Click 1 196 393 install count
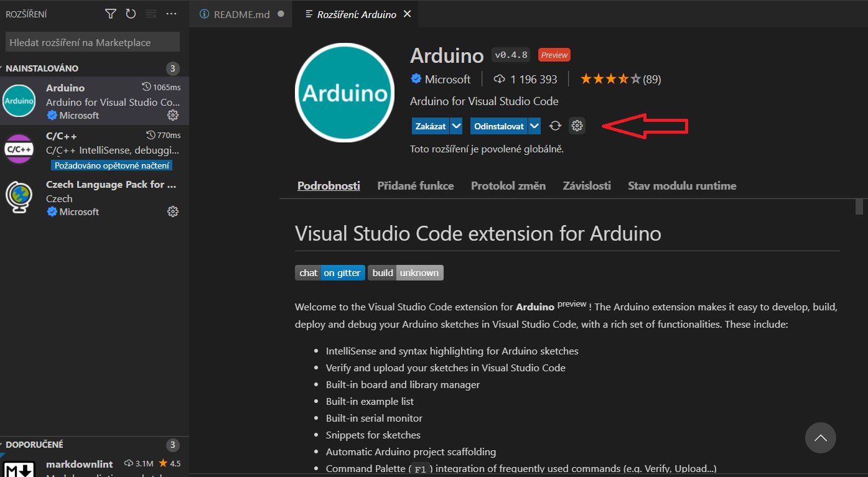868x477 pixels. coord(534,80)
